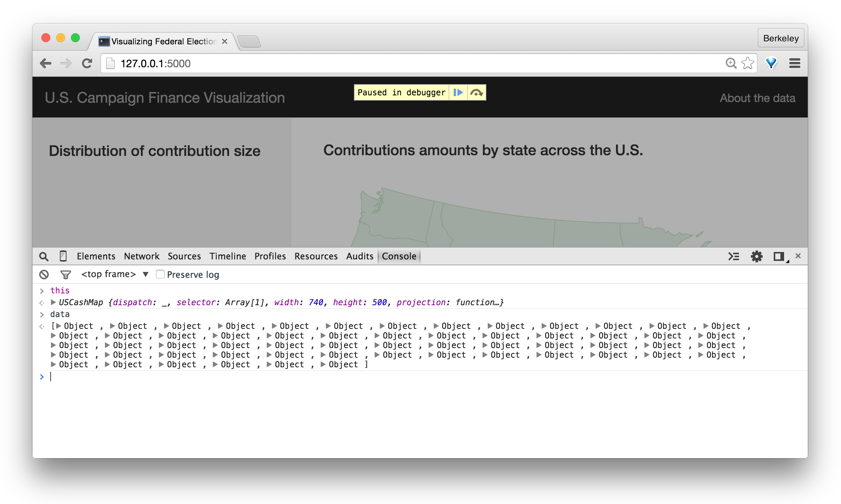
Task: Open DevTools settings gear icon
Action: [x=756, y=256]
